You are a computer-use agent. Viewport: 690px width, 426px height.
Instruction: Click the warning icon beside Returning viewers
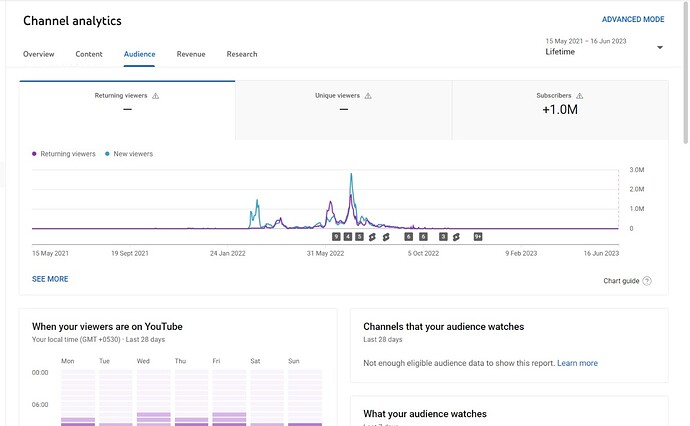(155, 95)
